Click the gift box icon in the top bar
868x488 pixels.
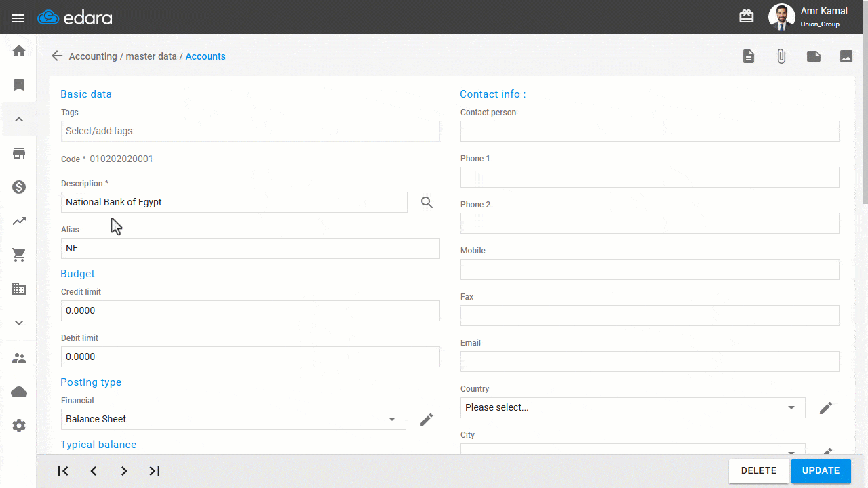(x=746, y=16)
